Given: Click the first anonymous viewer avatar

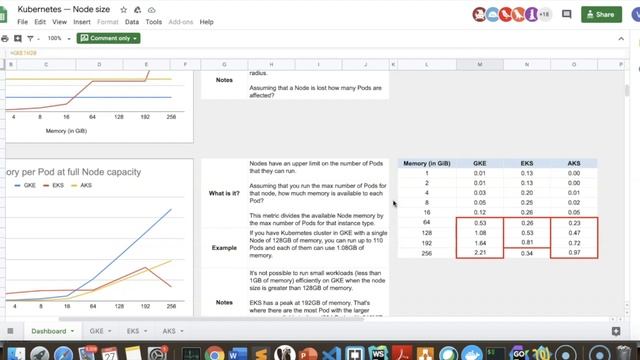Looking at the screenshot, I should [479, 14].
